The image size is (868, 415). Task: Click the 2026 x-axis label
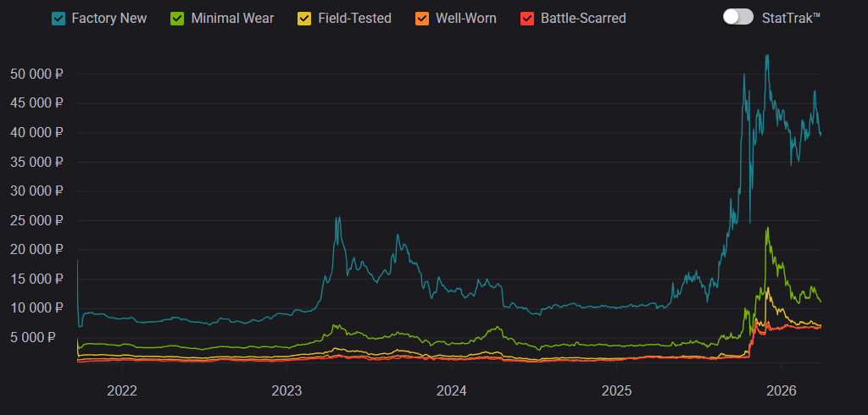click(x=782, y=390)
